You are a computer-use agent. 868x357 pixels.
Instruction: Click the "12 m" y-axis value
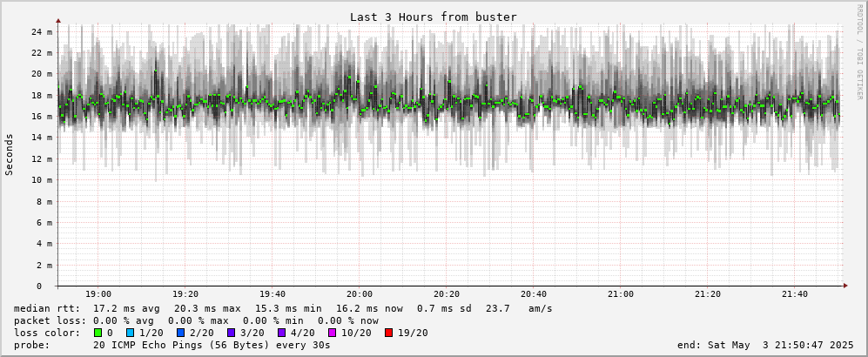42,158
